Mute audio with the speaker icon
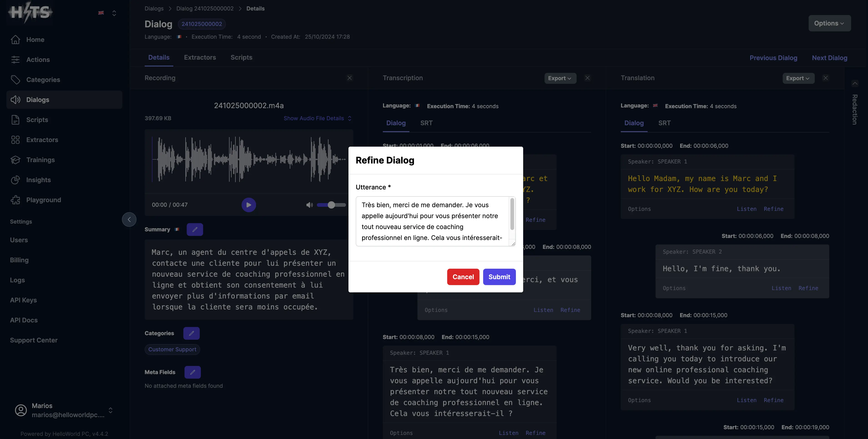The image size is (868, 439). tap(309, 205)
